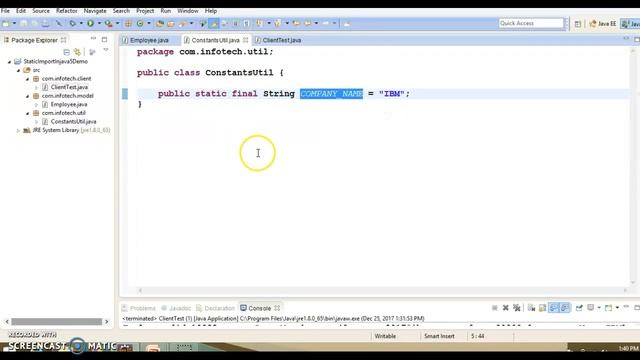The height and width of the screenshot is (360, 640).
Task: Select com.infotech.model package in tree
Action: click(x=67, y=96)
